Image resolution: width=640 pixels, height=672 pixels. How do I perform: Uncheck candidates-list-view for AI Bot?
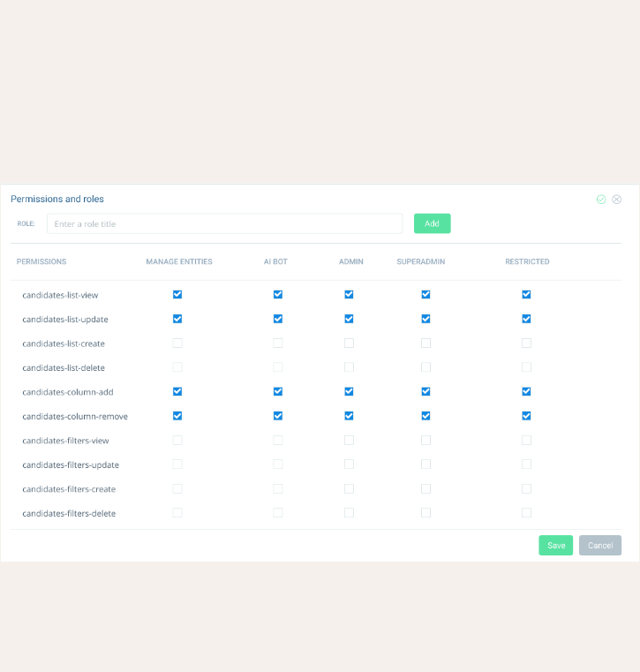tap(277, 294)
